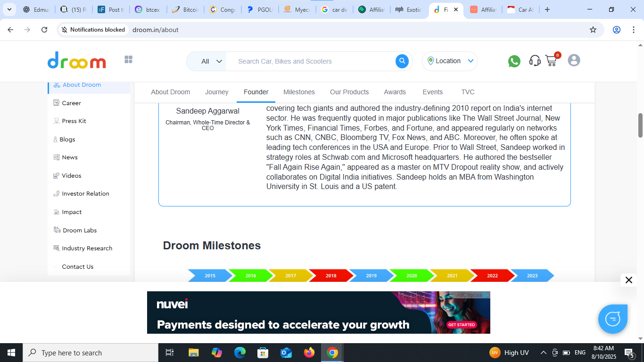Viewport: 644px width, 362px height.
Task: Select the 2023 milestone marker
Action: 532,276
